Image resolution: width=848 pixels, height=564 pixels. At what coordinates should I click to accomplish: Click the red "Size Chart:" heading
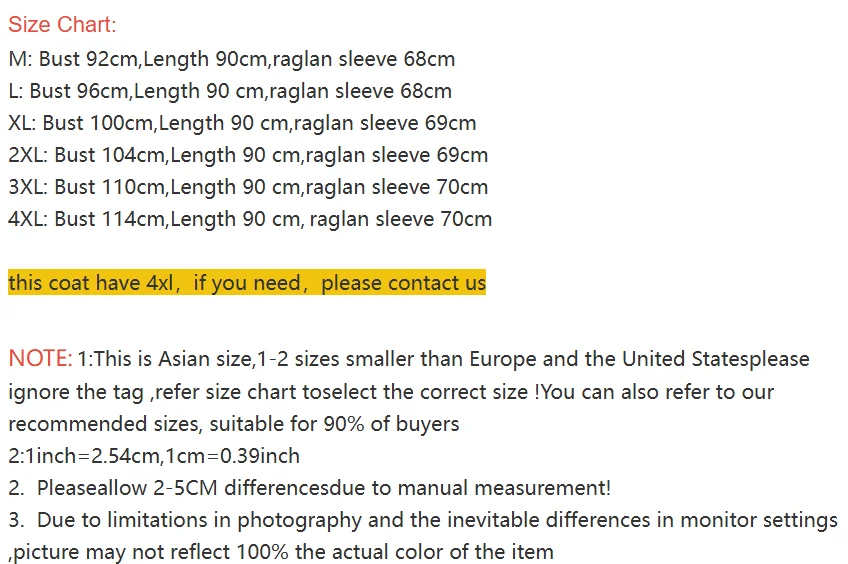(62, 26)
